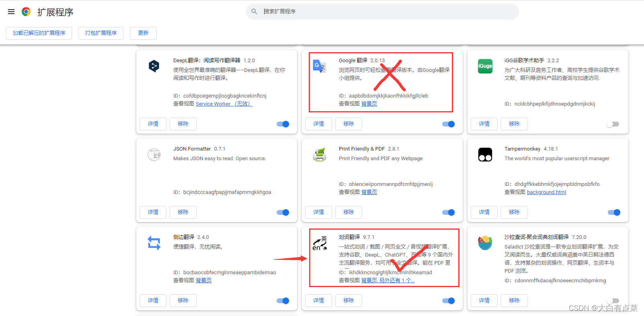Click the 侧边翻译 arrows icon
The width and height of the screenshot is (644, 316).
(x=154, y=243)
